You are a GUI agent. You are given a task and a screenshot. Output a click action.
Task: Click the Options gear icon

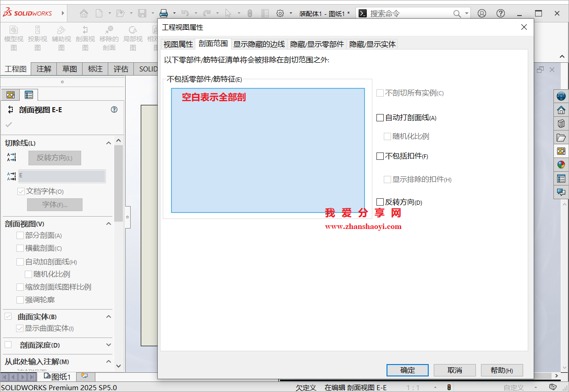coord(280,13)
